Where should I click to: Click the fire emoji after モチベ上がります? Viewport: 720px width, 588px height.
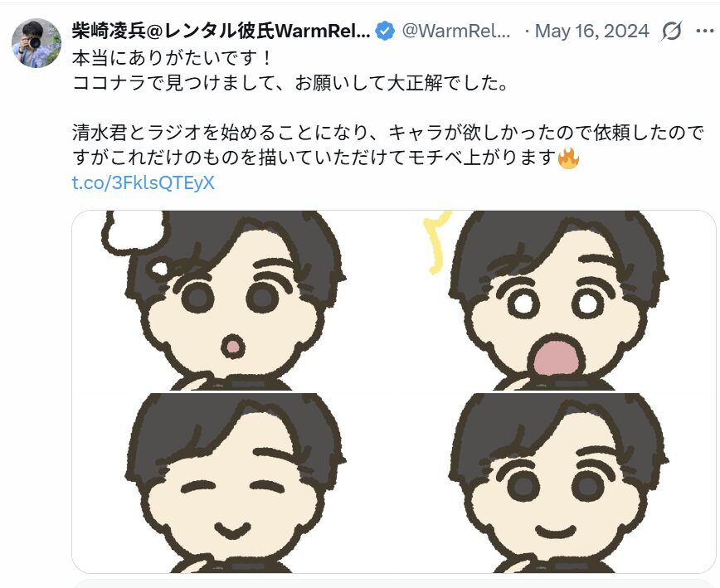point(568,159)
